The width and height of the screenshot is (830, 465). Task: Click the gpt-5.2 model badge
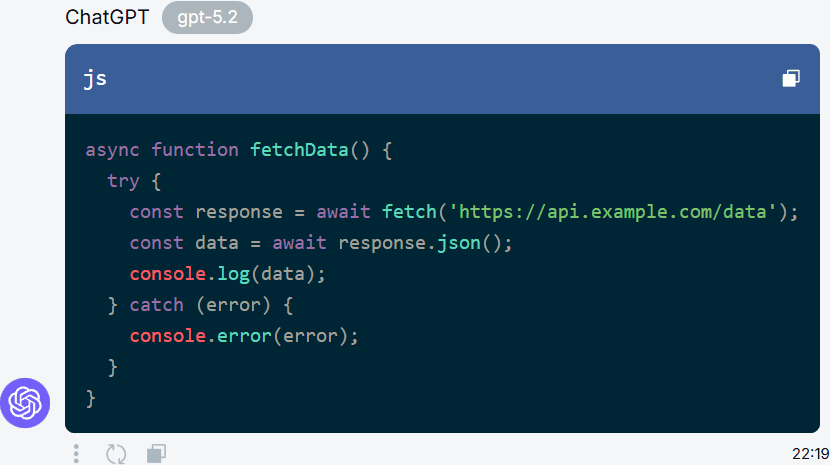(x=207, y=18)
